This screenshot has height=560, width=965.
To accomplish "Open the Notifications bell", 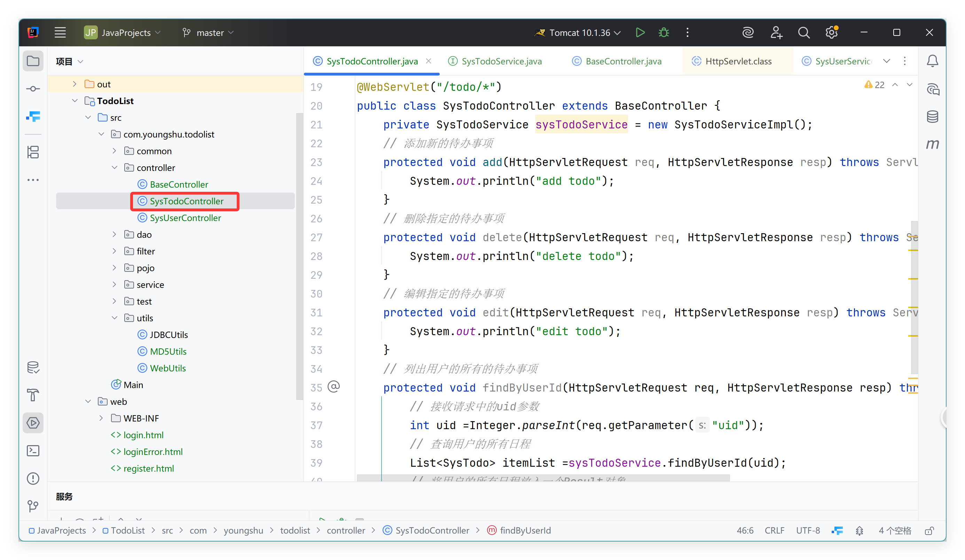I will point(932,61).
